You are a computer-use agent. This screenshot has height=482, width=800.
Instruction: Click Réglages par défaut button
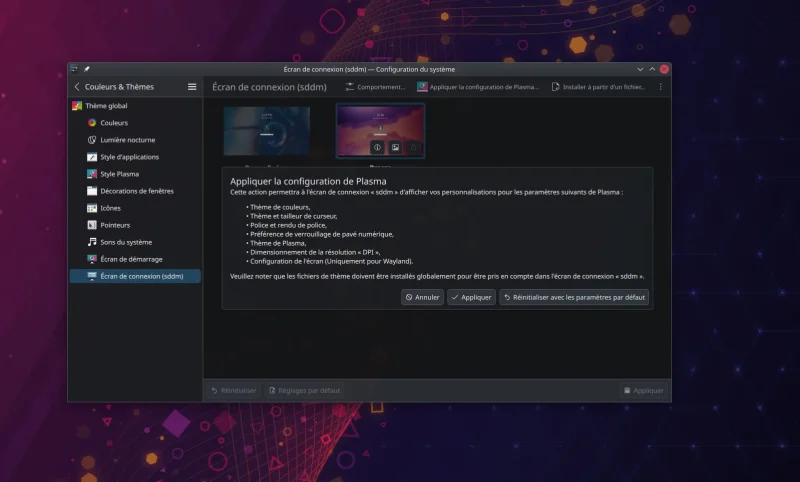(304, 391)
